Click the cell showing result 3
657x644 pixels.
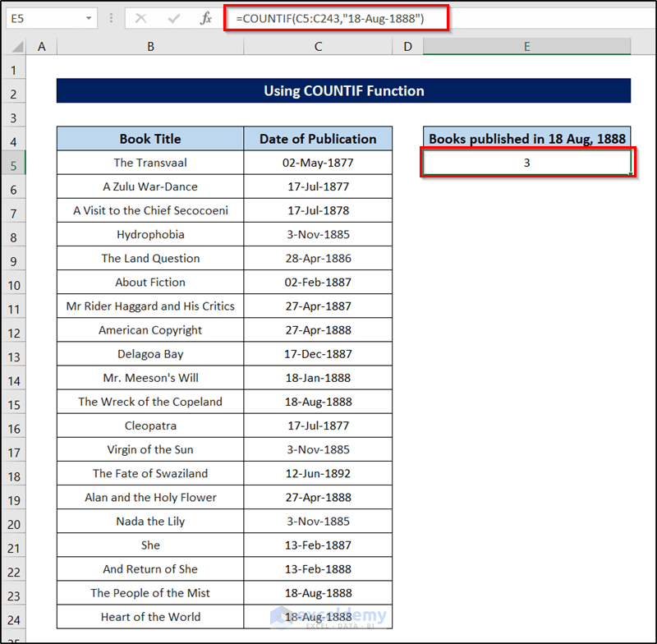526,163
